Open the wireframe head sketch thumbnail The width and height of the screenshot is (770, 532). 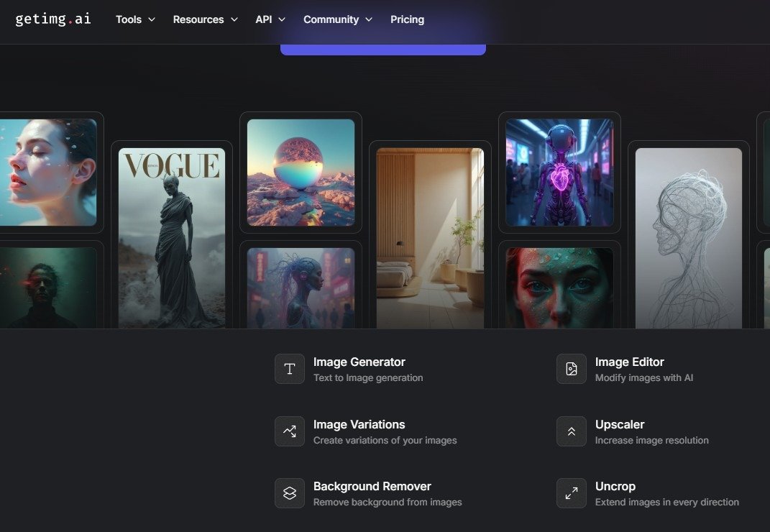(689, 238)
